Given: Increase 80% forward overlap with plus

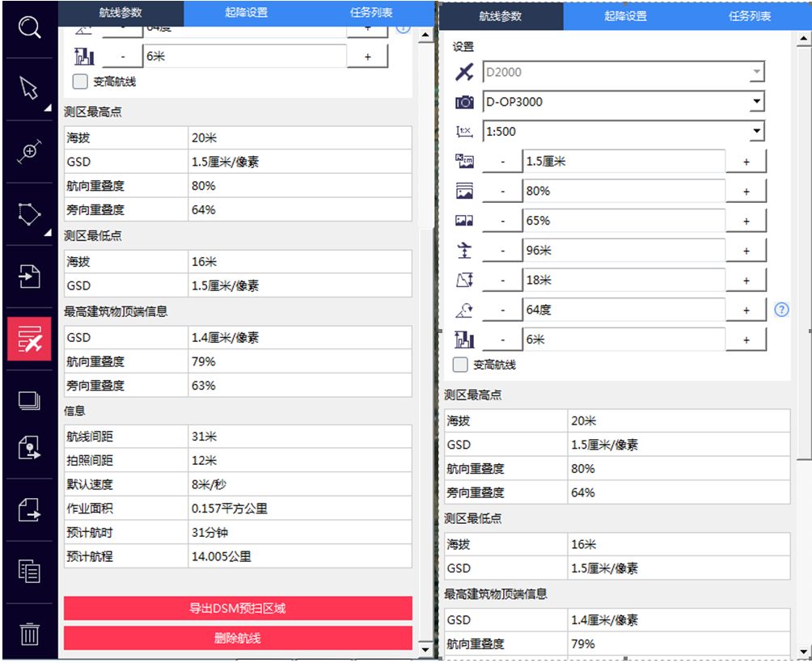Looking at the screenshot, I should coord(746,191).
